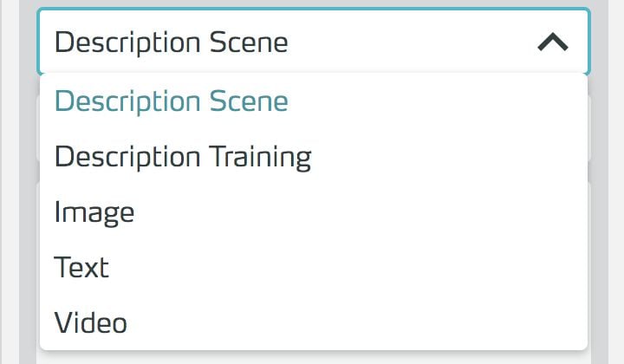Image resolution: width=624 pixels, height=364 pixels.
Task: Choose the Video option
Action: click(91, 322)
